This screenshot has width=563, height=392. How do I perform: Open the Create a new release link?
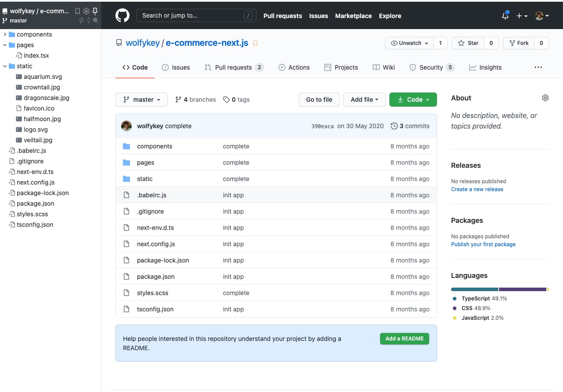pyautogui.click(x=477, y=189)
